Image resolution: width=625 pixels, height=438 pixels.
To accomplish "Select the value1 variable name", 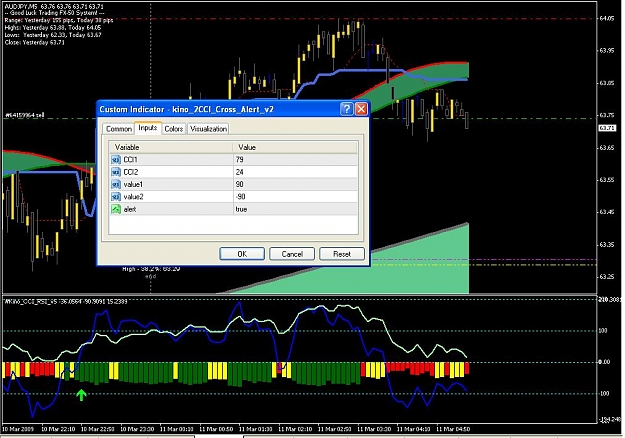I will 133,185.
